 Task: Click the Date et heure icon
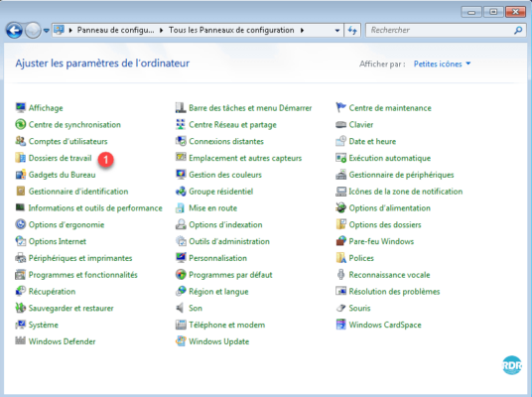pos(340,141)
